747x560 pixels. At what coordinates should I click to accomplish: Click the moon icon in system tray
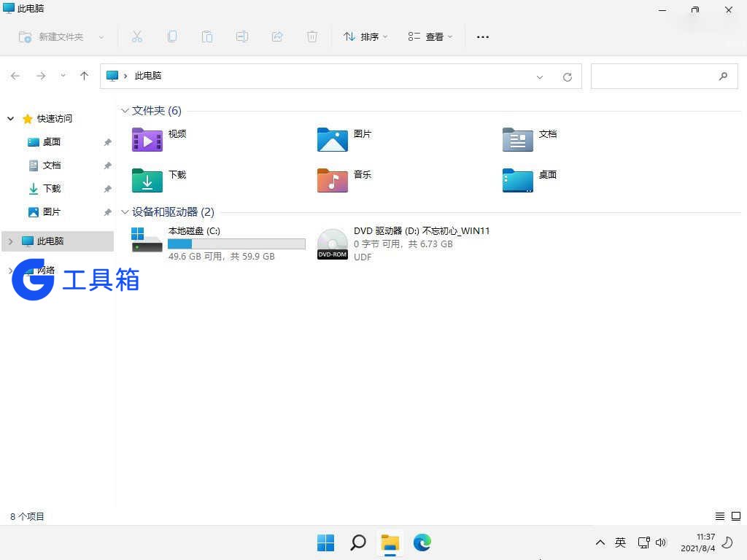[x=727, y=542]
